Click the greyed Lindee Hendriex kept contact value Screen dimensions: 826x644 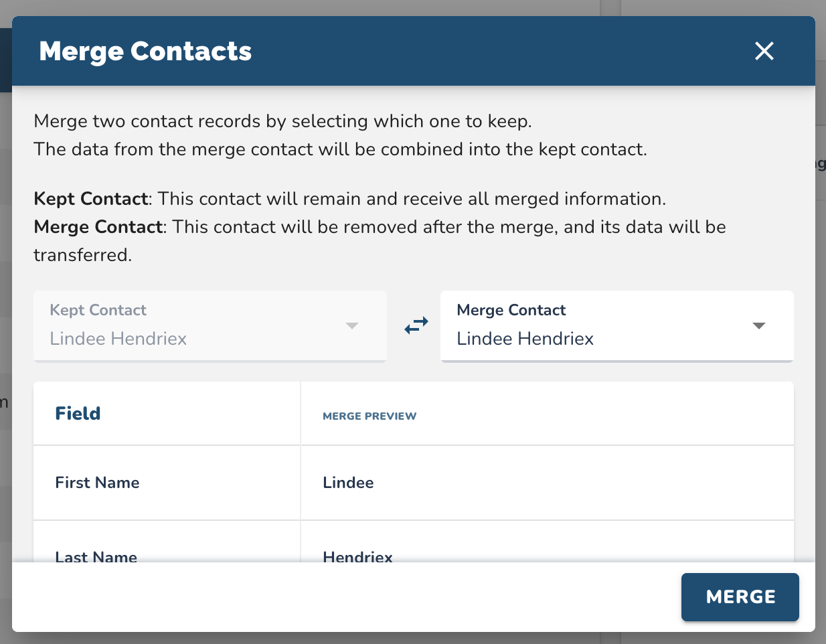(x=118, y=339)
